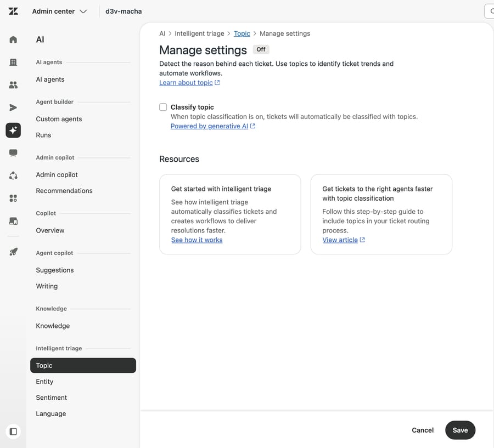Open Custom agents page
Viewport: 494px width, 448px height.
tap(59, 119)
